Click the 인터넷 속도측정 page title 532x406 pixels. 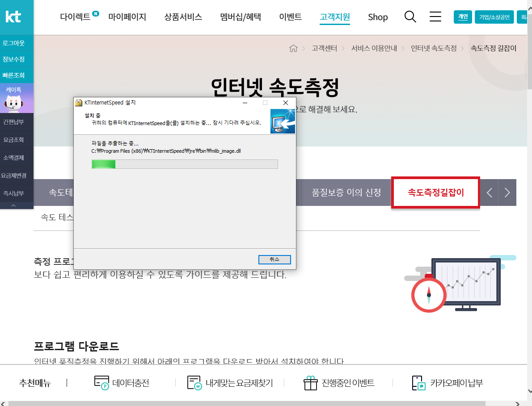(x=275, y=87)
